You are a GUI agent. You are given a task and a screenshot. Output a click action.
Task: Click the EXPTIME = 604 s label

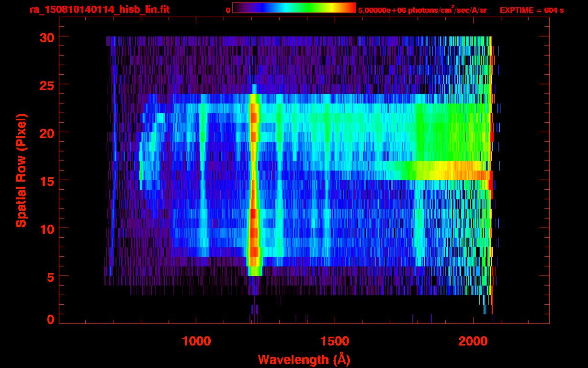(531, 10)
